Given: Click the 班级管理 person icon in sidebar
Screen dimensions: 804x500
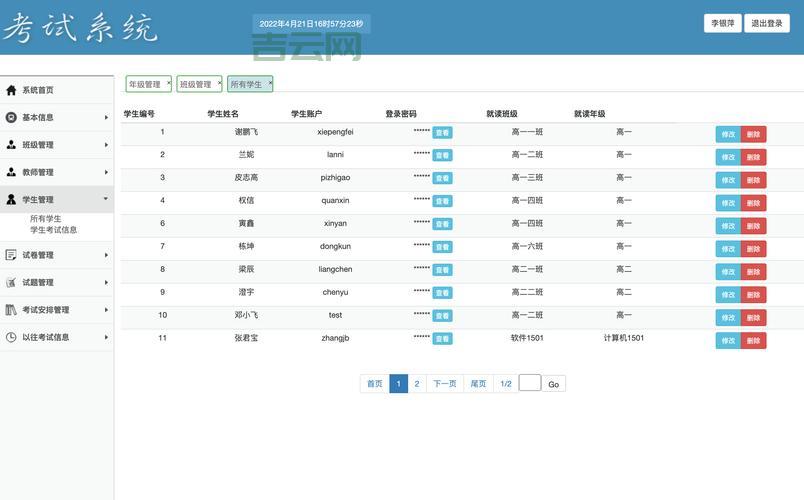Looking at the screenshot, I should pos(11,145).
